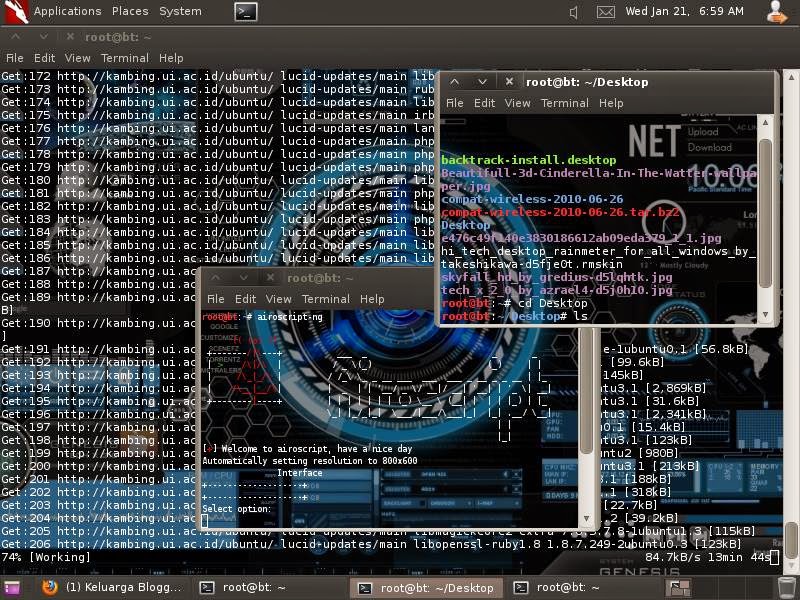This screenshot has width=800, height=600.
Task: Click the user logout icon in panel
Action: pos(777,12)
